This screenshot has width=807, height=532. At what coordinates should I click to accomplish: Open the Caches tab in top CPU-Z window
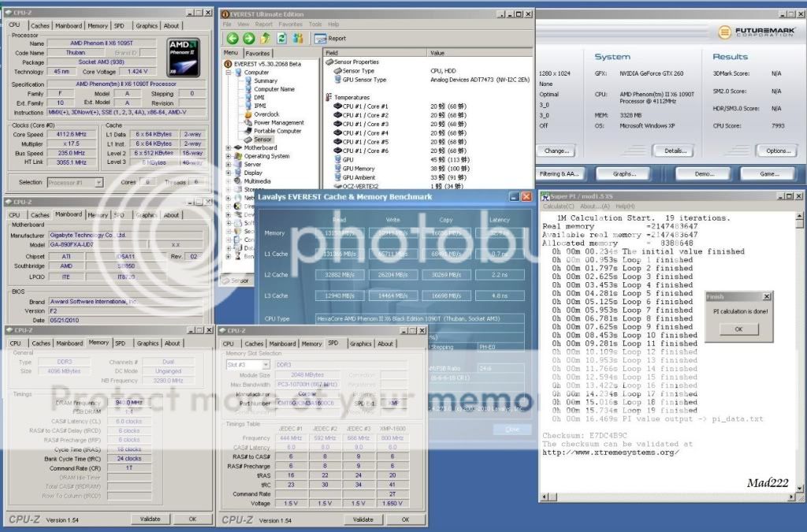39,25
